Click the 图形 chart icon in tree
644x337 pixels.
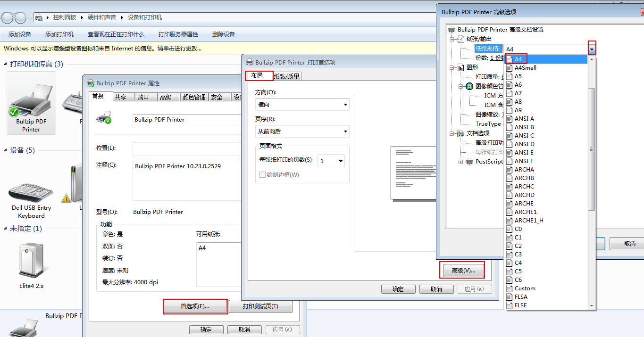461,67
